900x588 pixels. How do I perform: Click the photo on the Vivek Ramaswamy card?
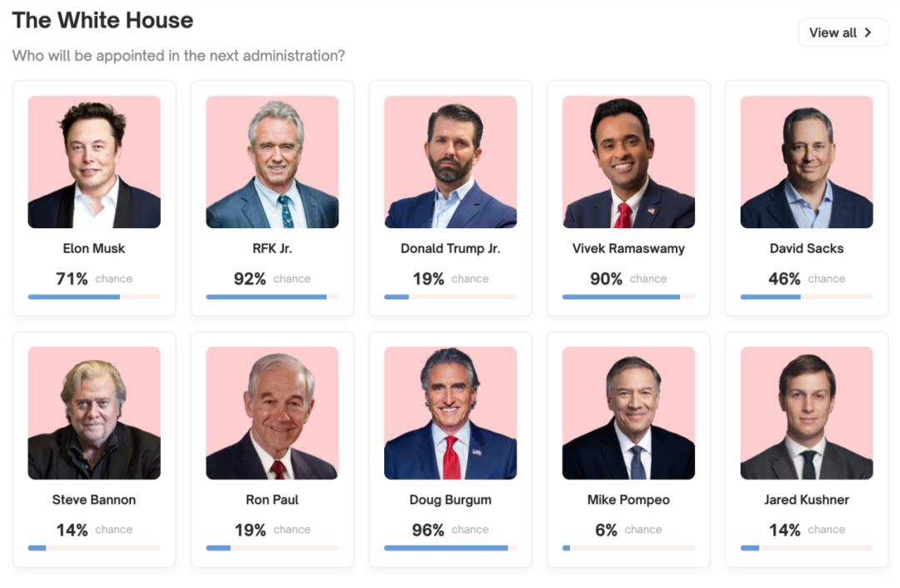628,162
